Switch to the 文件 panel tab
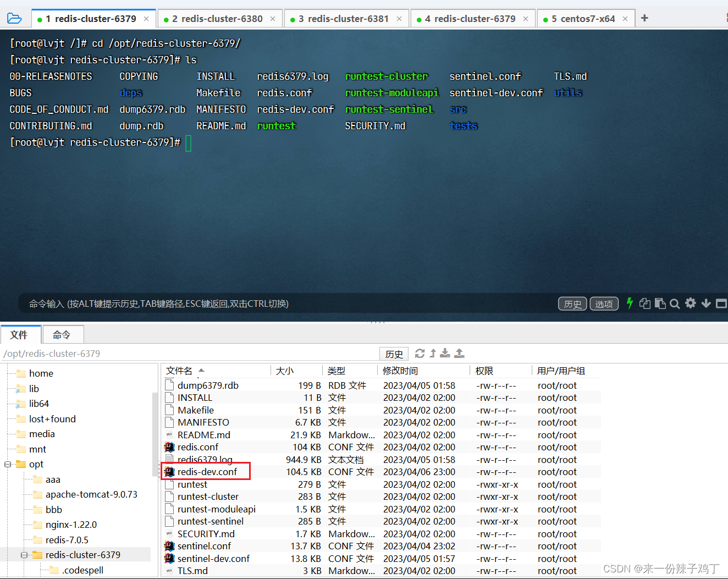This screenshot has width=728, height=579. 20,335
